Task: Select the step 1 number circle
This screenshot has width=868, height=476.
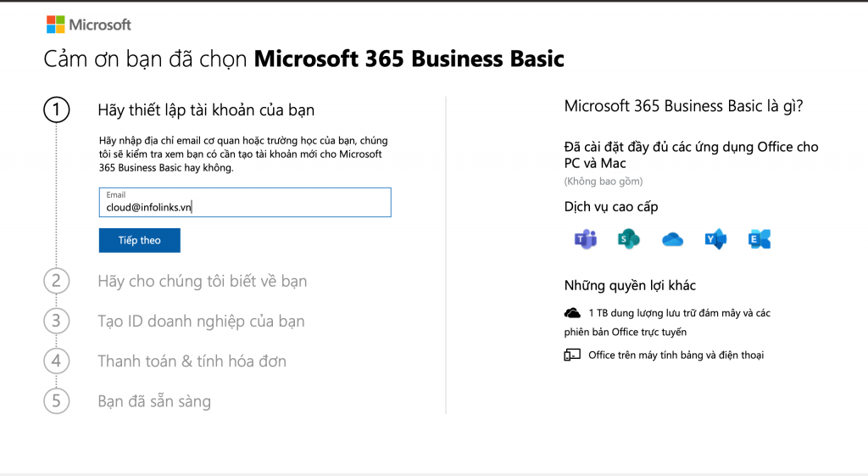Action: (x=57, y=110)
